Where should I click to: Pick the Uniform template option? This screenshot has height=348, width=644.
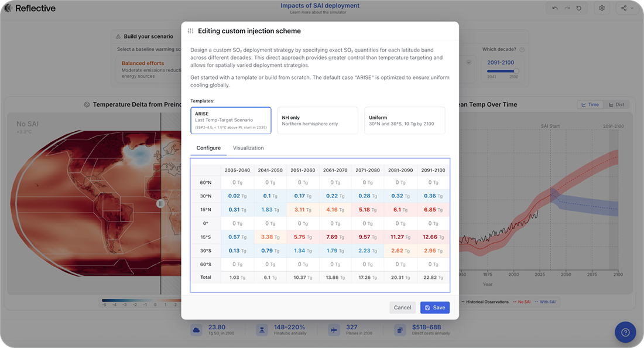pos(405,120)
